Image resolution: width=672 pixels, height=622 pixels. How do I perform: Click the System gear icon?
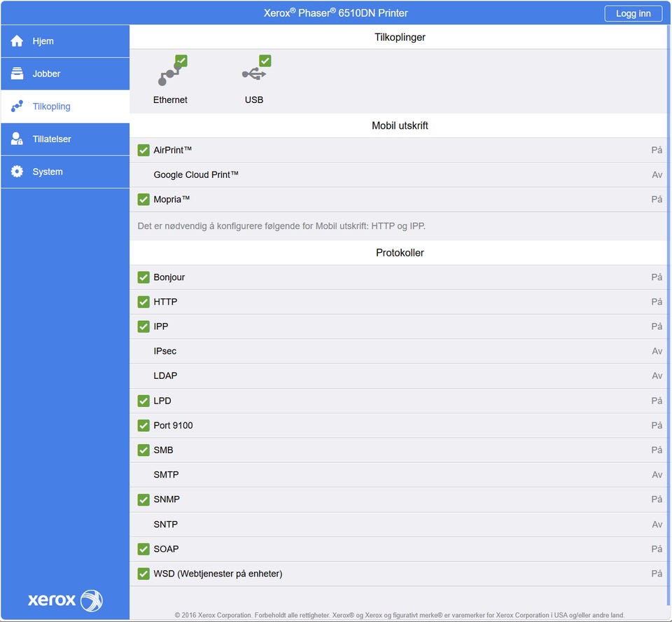pyautogui.click(x=17, y=171)
